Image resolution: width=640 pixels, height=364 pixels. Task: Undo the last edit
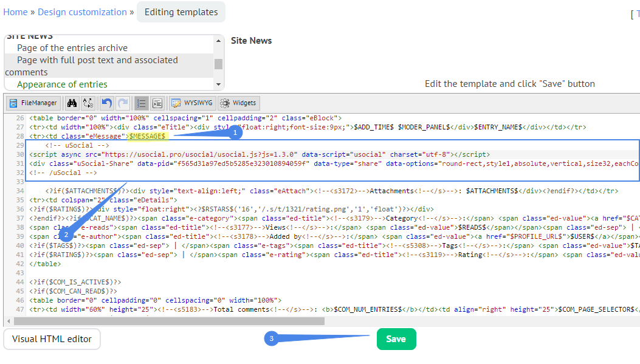(x=106, y=103)
